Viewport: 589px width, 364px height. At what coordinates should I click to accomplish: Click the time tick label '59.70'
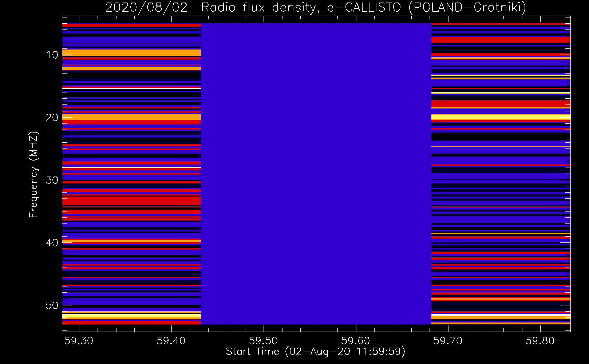pyautogui.click(x=448, y=341)
